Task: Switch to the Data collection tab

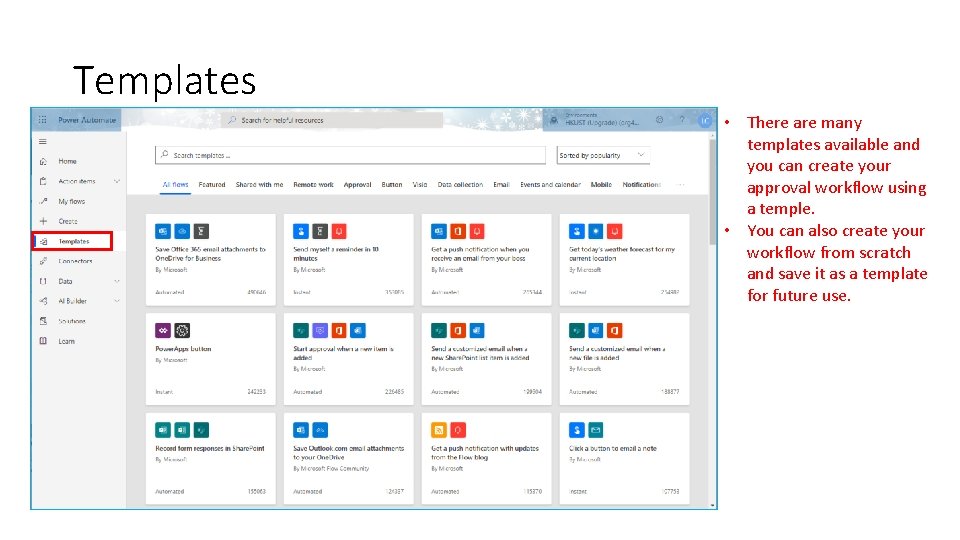Action: pos(460,184)
